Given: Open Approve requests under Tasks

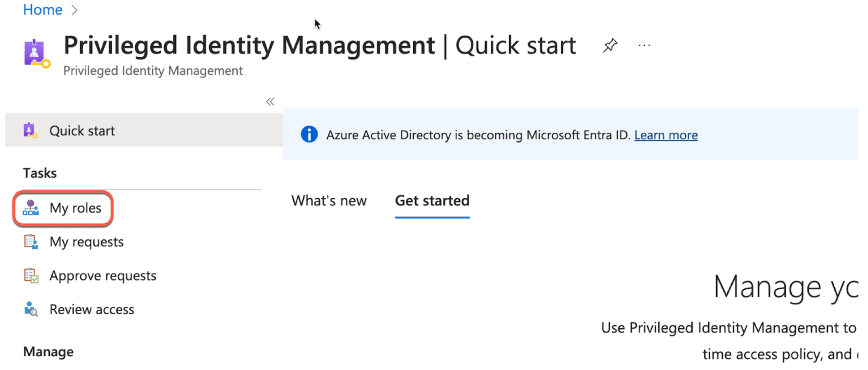Looking at the screenshot, I should [x=103, y=275].
